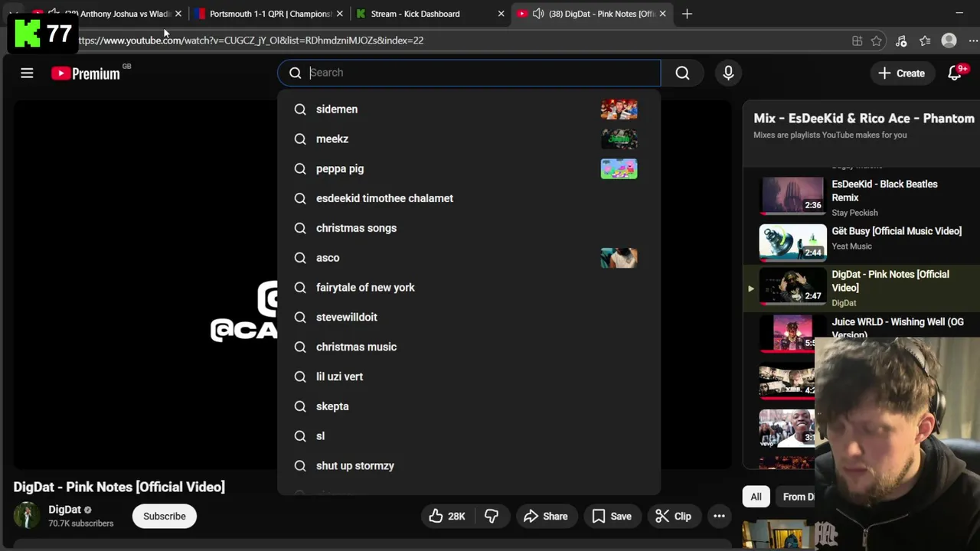Select 'peppa pig' search suggestion
This screenshot has width=980, height=551.
(x=469, y=168)
